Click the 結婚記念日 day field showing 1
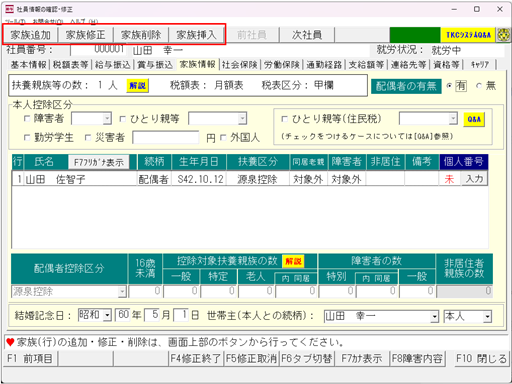This screenshot has height=384, width=512. pyautogui.click(x=181, y=315)
